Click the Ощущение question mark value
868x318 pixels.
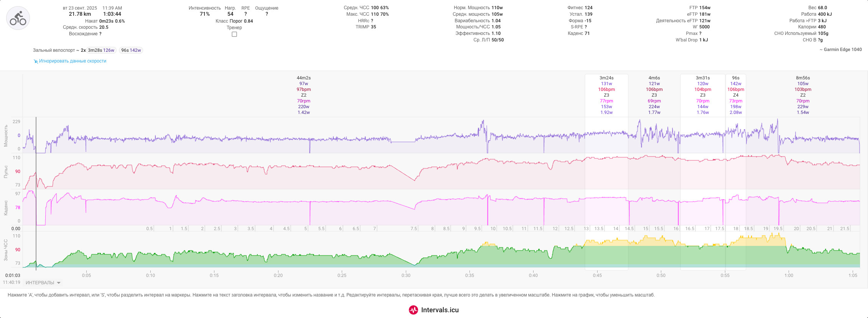[267, 14]
